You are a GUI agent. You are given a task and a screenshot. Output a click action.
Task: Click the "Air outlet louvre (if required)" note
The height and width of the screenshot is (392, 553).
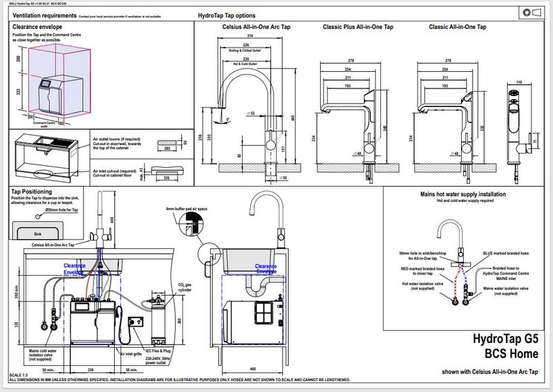[117, 139]
